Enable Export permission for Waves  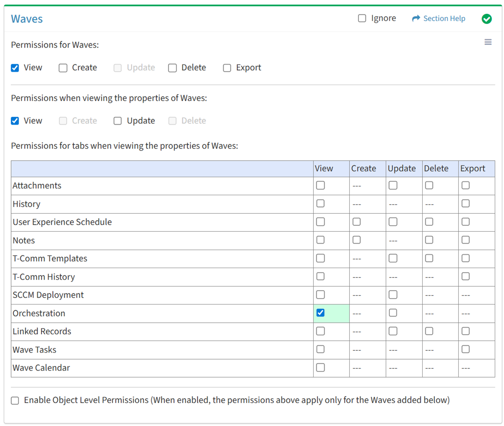pos(227,68)
